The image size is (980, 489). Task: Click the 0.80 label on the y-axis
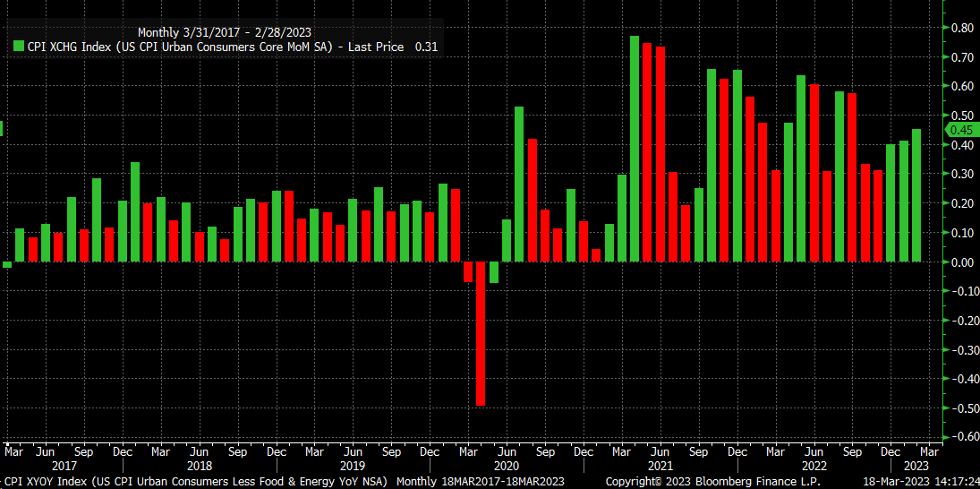[962, 28]
